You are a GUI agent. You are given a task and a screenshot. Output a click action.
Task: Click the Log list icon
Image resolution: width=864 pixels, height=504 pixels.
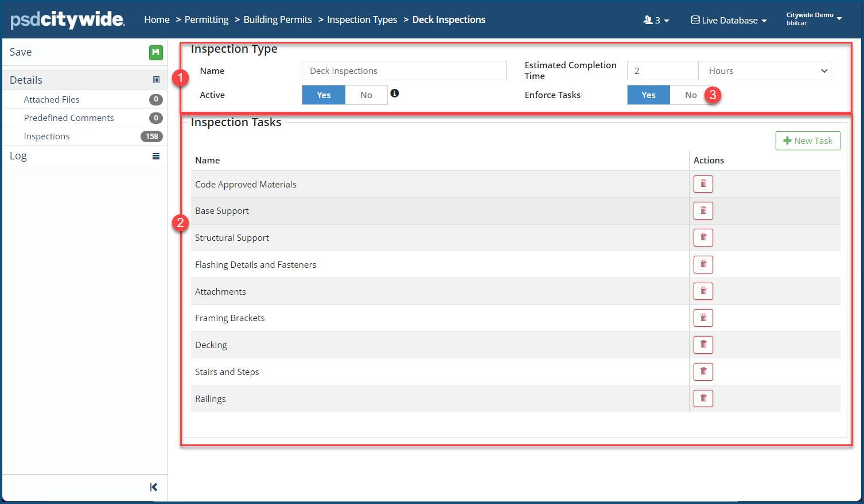click(155, 156)
